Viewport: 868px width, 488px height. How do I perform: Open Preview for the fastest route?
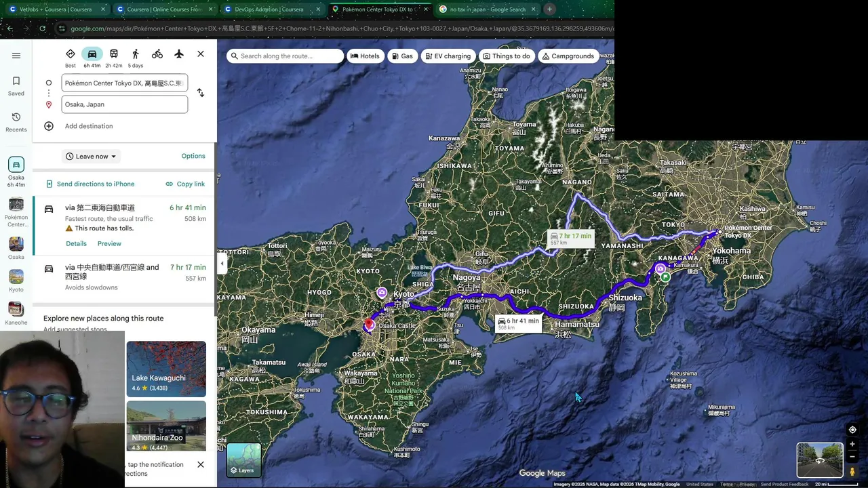tap(109, 243)
